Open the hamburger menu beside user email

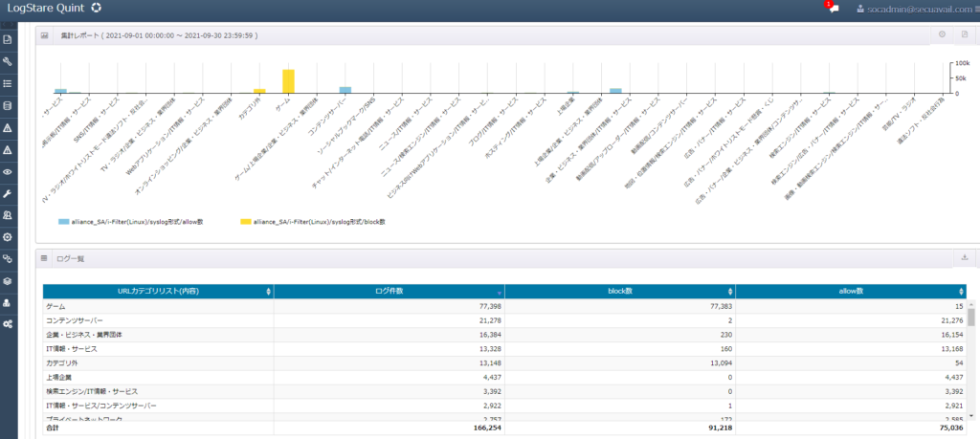click(977, 9)
